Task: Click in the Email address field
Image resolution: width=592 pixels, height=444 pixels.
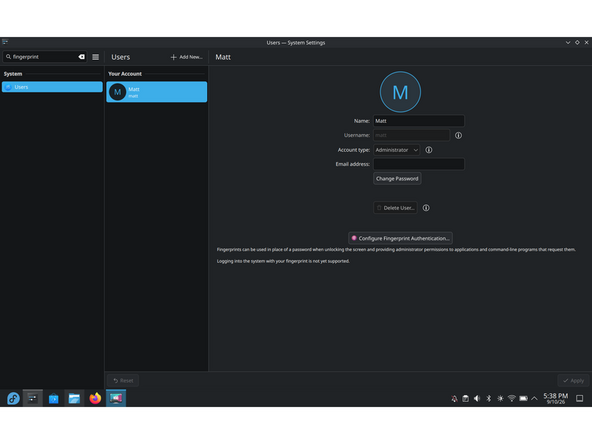Action: (x=419, y=164)
